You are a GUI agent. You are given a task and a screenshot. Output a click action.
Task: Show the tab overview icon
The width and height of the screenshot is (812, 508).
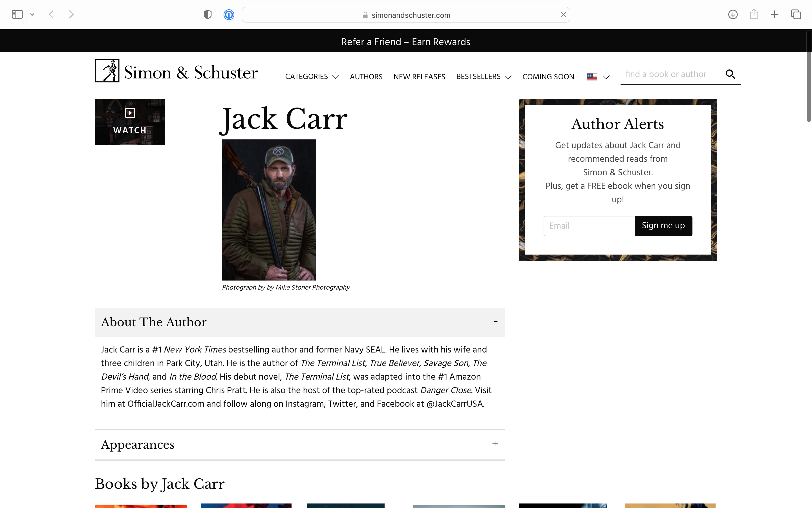tap(796, 14)
